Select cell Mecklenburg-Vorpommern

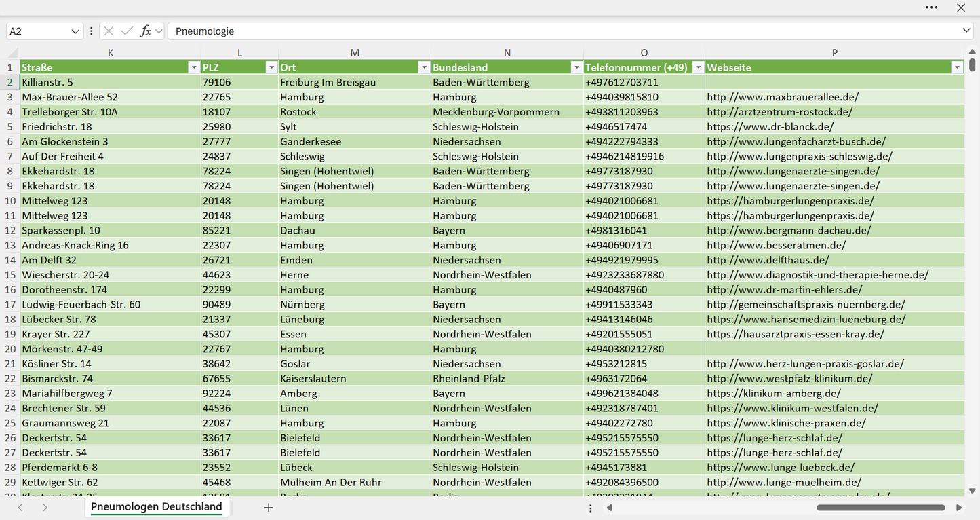click(x=507, y=112)
